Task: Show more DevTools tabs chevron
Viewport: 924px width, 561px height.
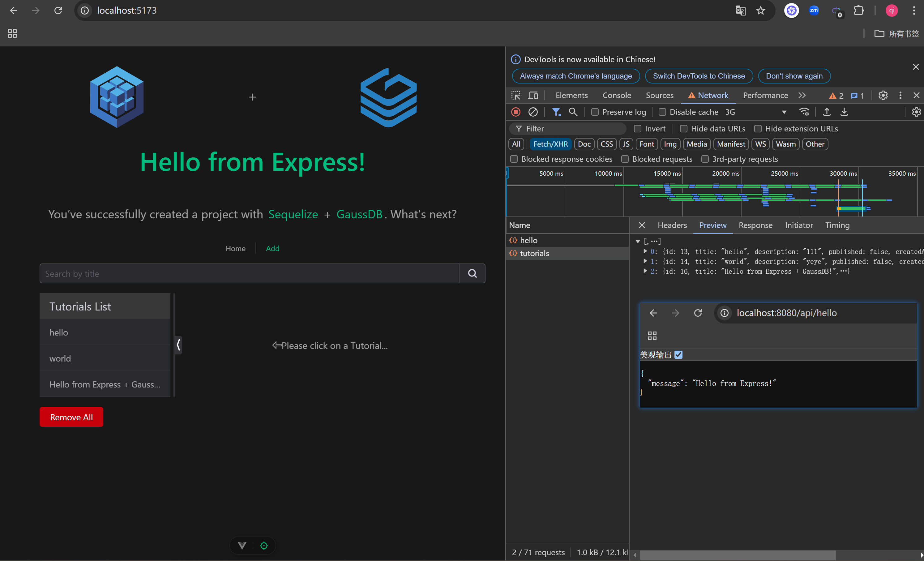Action: [x=802, y=95]
